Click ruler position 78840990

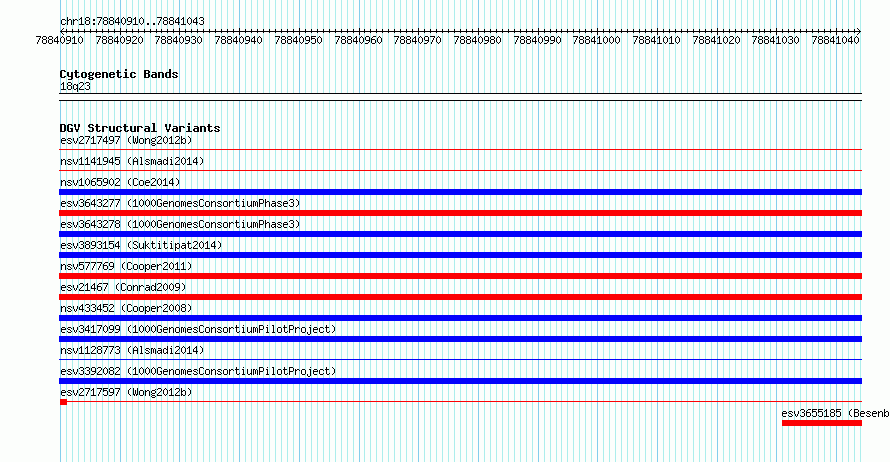point(538,40)
